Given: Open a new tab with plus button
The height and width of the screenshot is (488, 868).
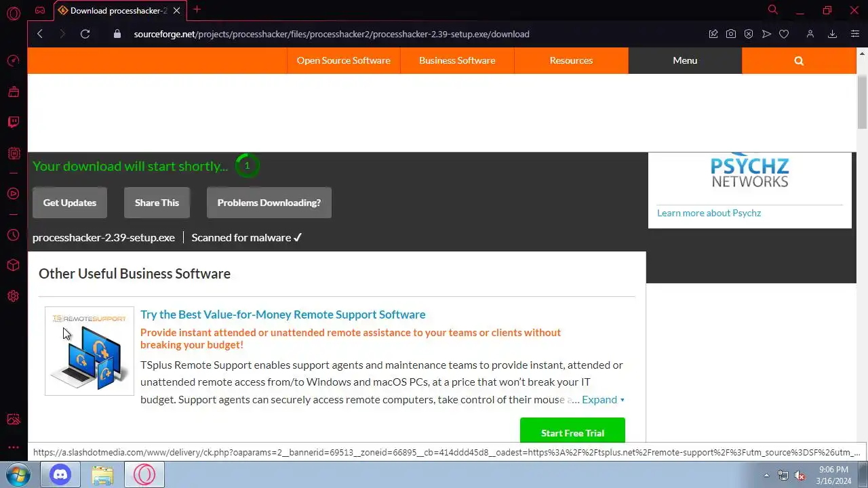Looking at the screenshot, I should pyautogui.click(x=197, y=9).
